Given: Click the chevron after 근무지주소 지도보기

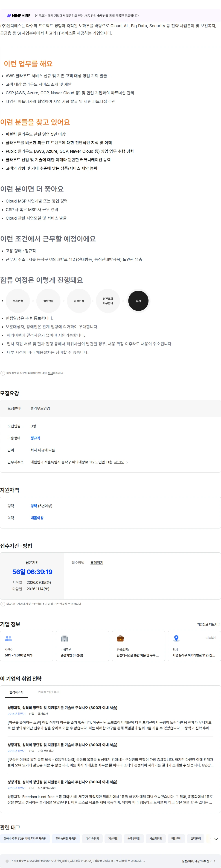Looking at the screenshot, I should (127, 462).
